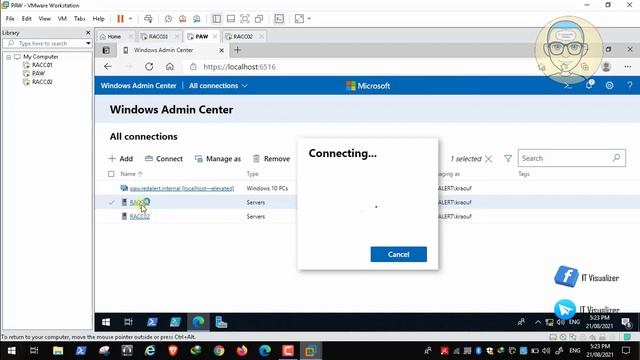Image resolution: width=640 pixels, height=360 pixels.
Task: Open Admin Center settings gear
Action: point(609,85)
